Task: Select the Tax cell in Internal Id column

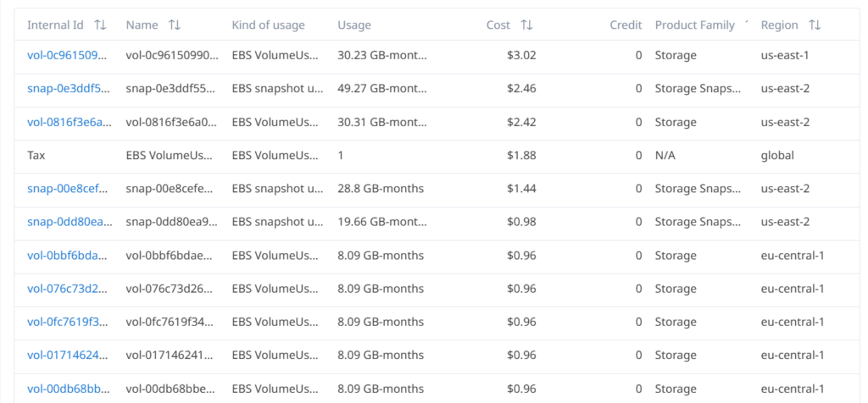Action: pyautogui.click(x=36, y=155)
